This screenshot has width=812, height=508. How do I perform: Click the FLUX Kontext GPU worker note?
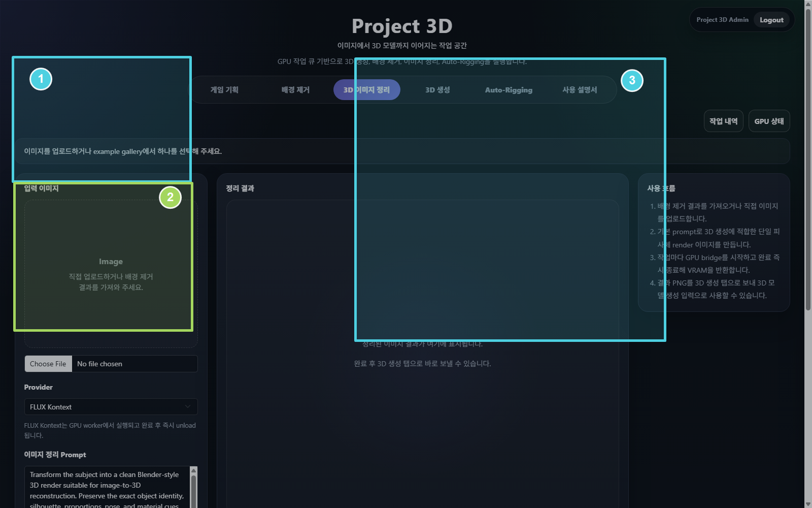coord(110,430)
